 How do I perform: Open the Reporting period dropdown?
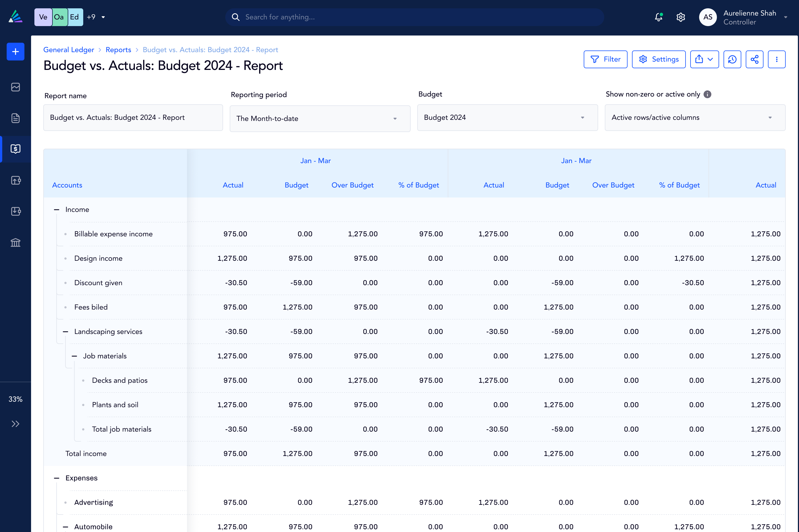point(320,118)
